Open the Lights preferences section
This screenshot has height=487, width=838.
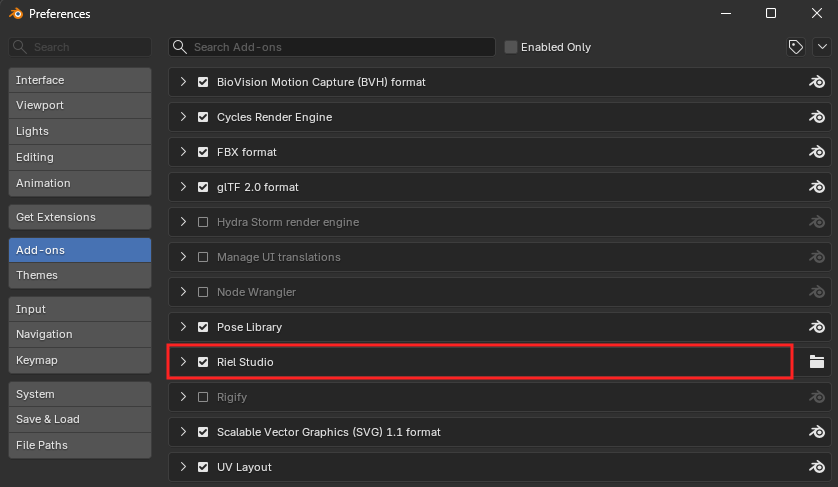click(80, 131)
